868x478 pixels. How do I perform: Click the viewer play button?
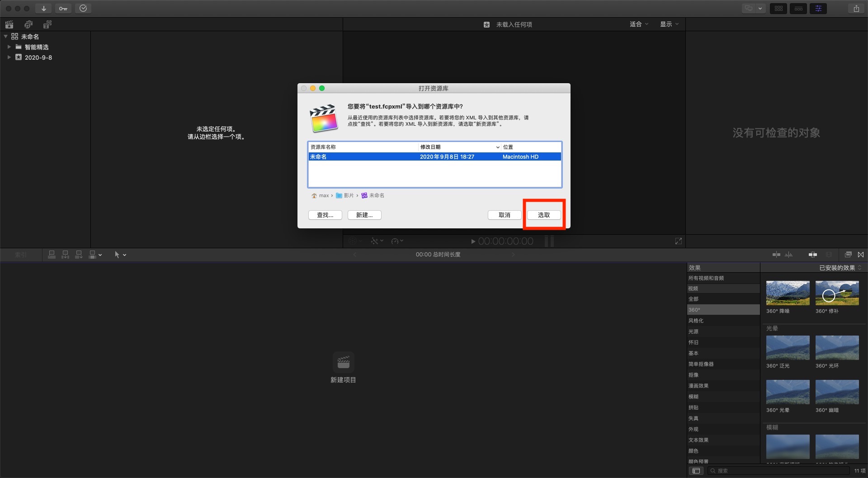pyautogui.click(x=473, y=241)
